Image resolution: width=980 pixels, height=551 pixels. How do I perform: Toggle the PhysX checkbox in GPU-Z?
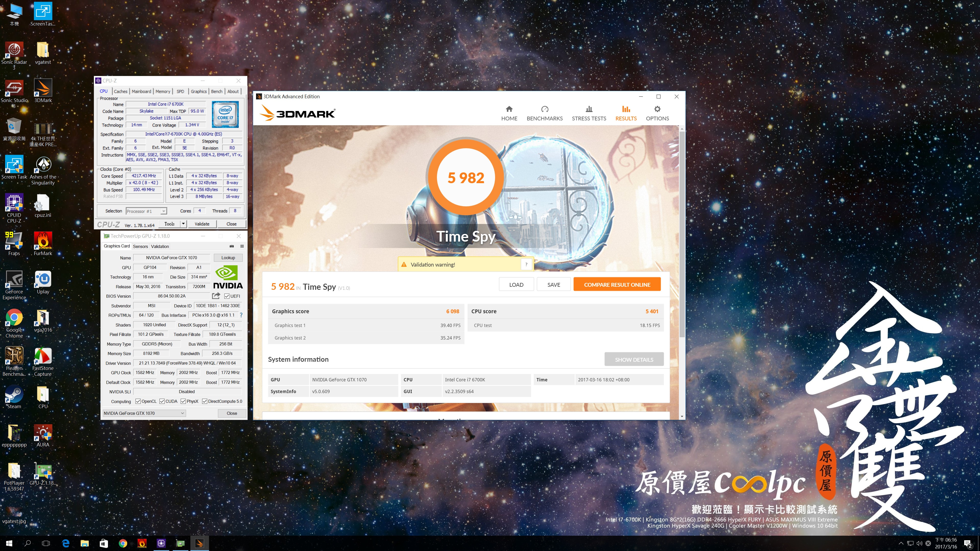(183, 401)
